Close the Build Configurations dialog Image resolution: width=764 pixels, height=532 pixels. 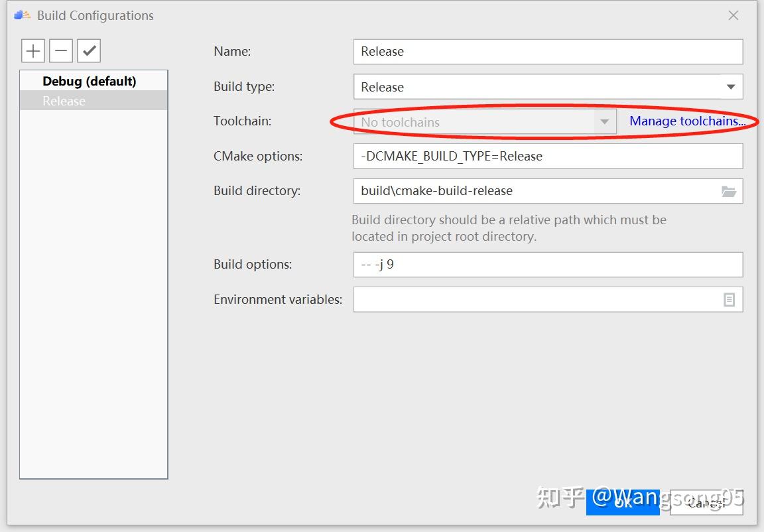pos(733,16)
